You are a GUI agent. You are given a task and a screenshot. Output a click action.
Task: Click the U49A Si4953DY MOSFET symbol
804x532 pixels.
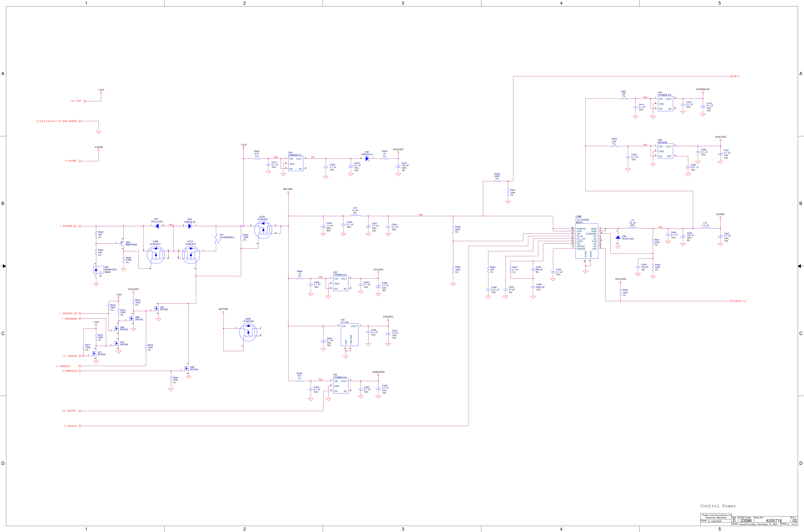(x=248, y=332)
